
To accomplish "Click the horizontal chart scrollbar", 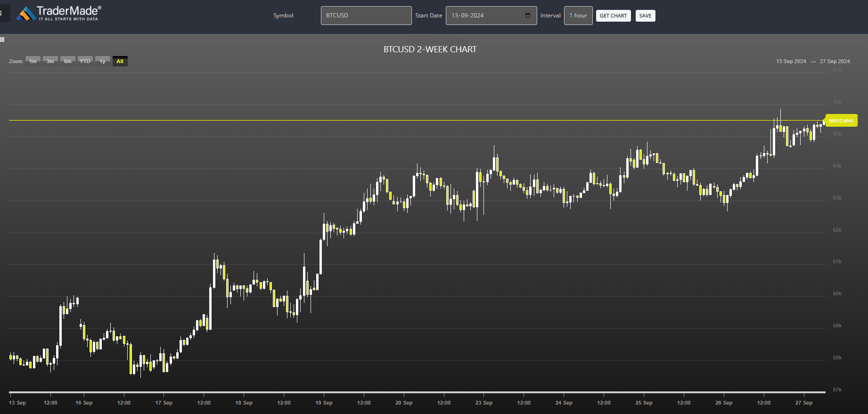I will point(417,392).
